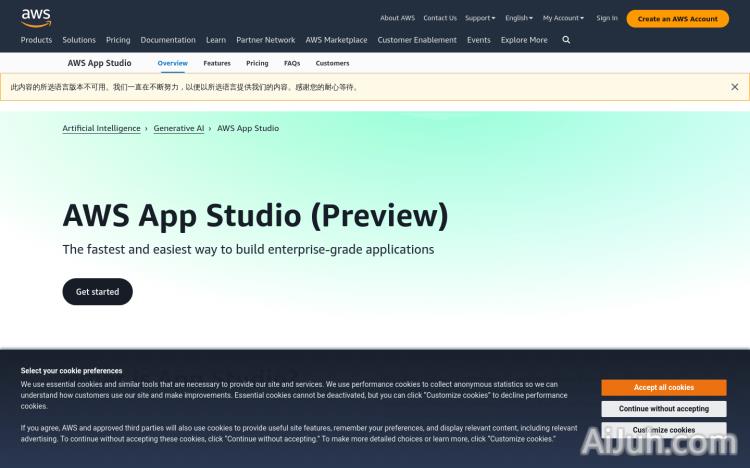
Task: Click the fastest and easiest way tagline
Action: pos(248,249)
